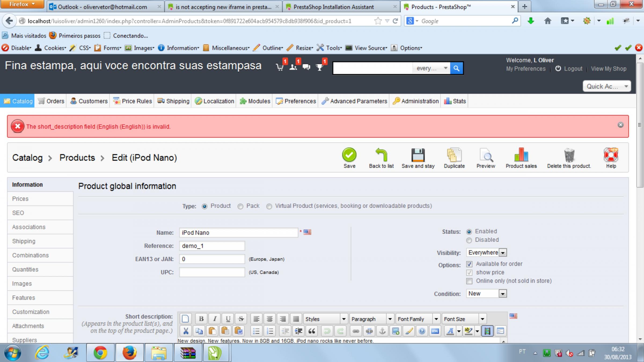Click Products breadcrumb link
644x362 pixels.
point(77,158)
